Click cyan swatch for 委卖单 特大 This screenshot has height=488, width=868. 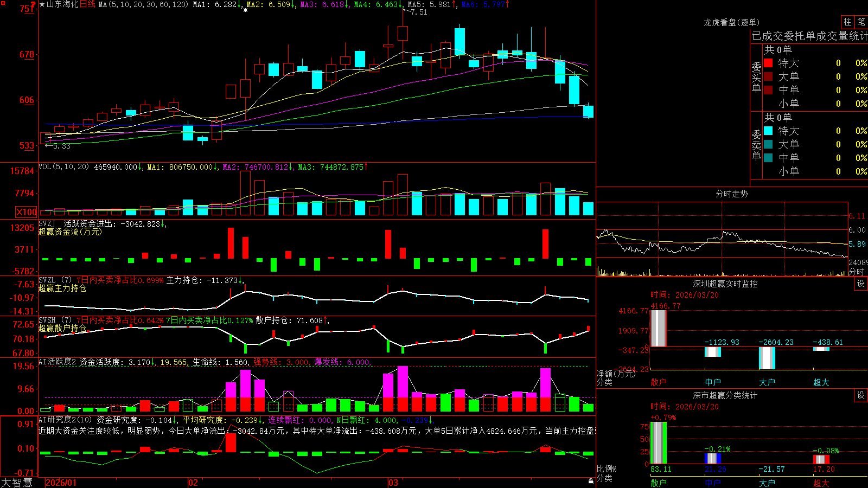[x=768, y=131]
